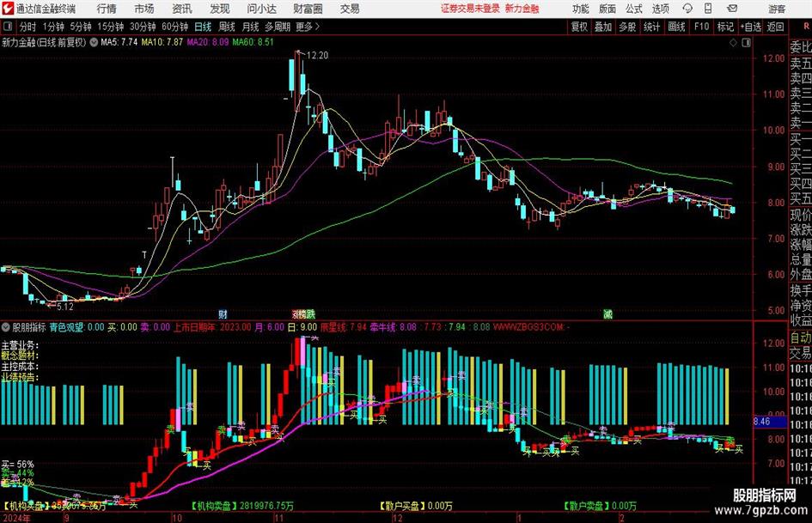Click the MA10: 7.87 value
The width and height of the screenshot is (812, 523).
click(162, 42)
